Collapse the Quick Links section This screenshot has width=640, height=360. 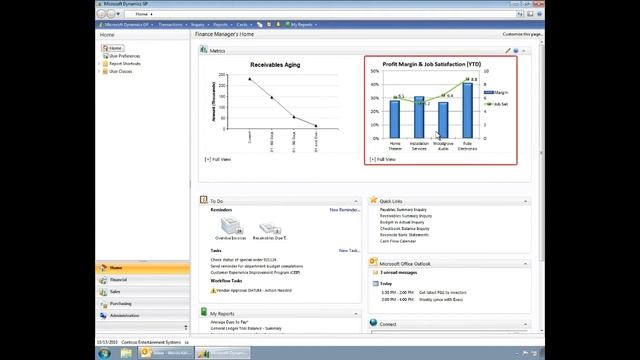[525, 201]
